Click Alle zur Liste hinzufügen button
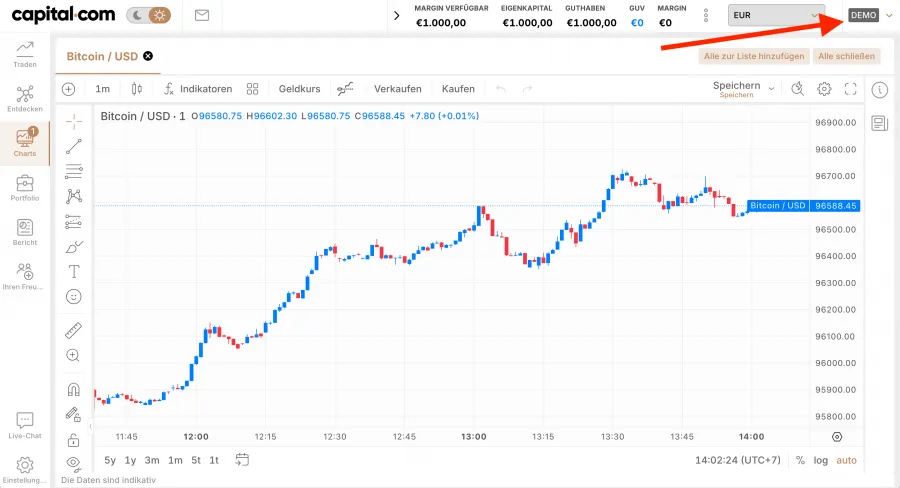 tap(754, 56)
